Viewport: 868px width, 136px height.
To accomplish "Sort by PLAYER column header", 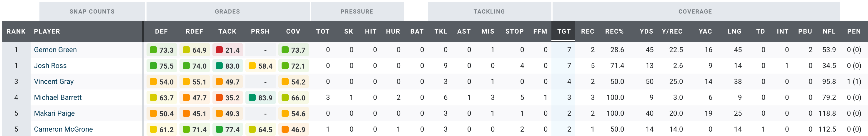I will [x=47, y=31].
